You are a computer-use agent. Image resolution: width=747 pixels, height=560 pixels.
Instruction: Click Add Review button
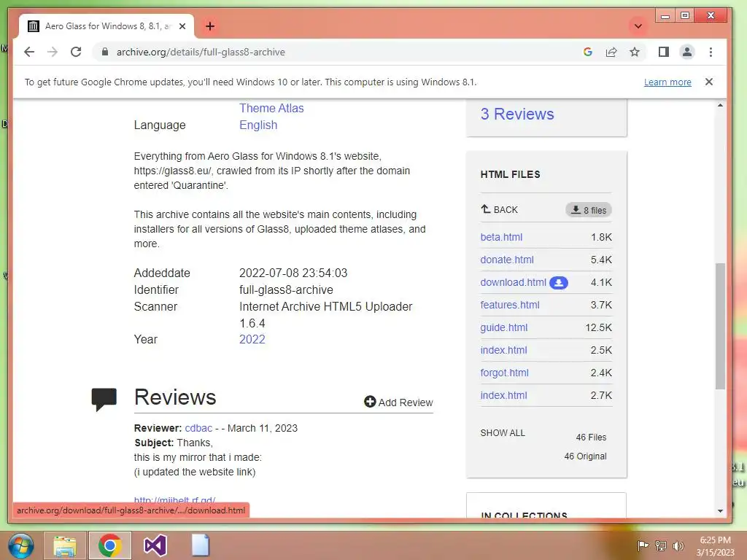[x=399, y=402]
